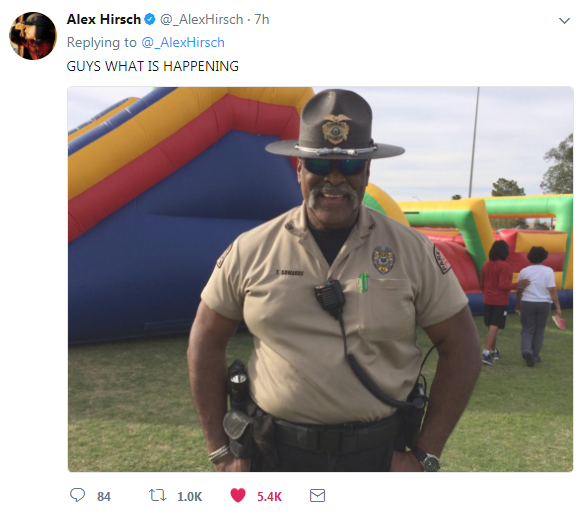Click the 1.0K retweets count
Viewport: 582px width, 516px height.
click(189, 497)
